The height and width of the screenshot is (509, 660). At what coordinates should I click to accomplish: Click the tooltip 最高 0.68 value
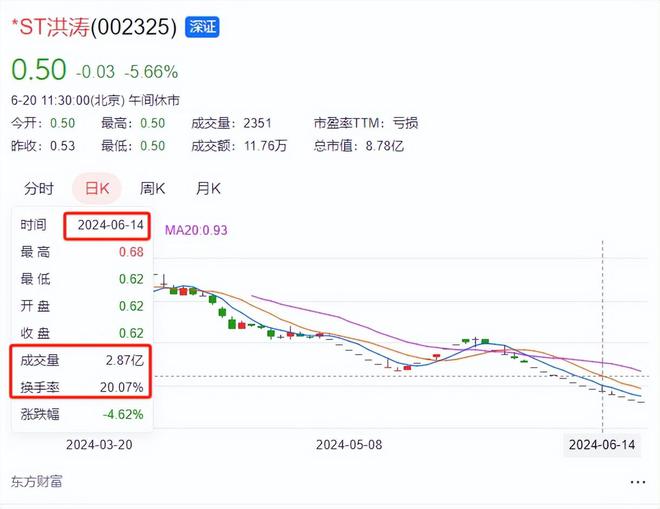[x=131, y=252]
